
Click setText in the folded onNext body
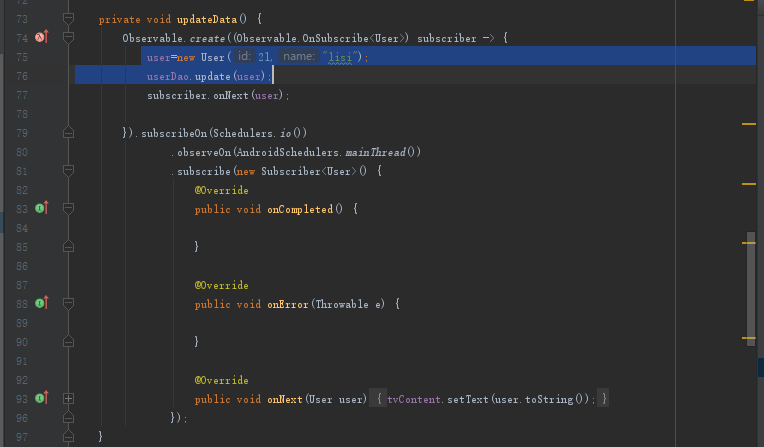tap(468, 400)
